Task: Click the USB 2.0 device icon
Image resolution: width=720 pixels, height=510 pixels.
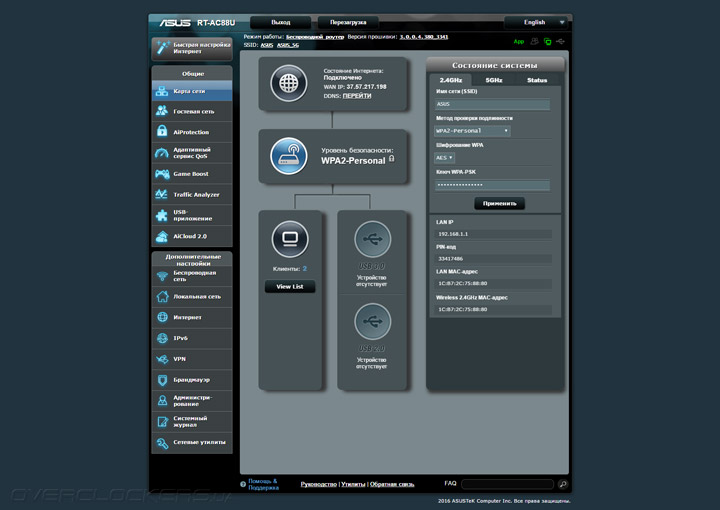Action: coord(372,322)
